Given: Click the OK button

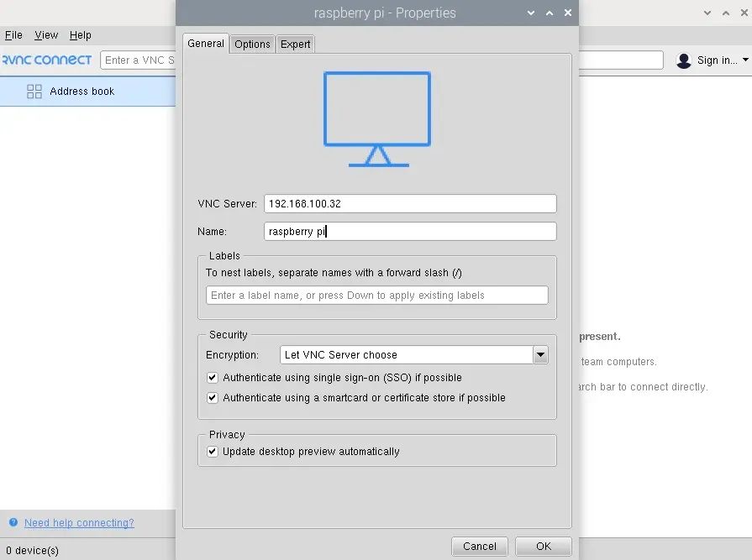Looking at the screenshot, I should pos(544,546).
